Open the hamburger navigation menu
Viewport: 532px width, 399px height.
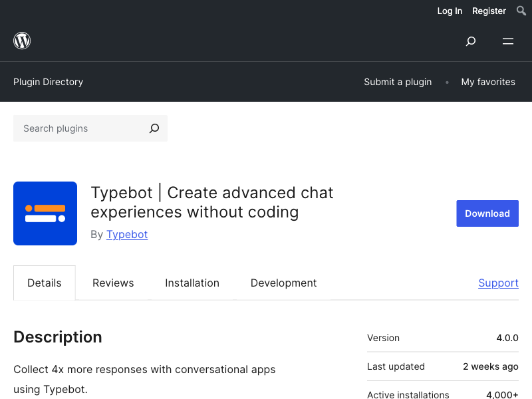tap(508, 41)
